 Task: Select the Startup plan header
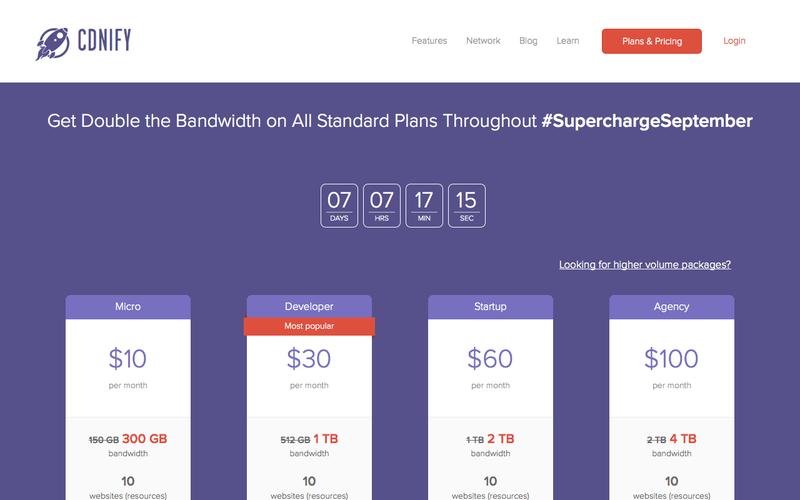coord(490,306)
